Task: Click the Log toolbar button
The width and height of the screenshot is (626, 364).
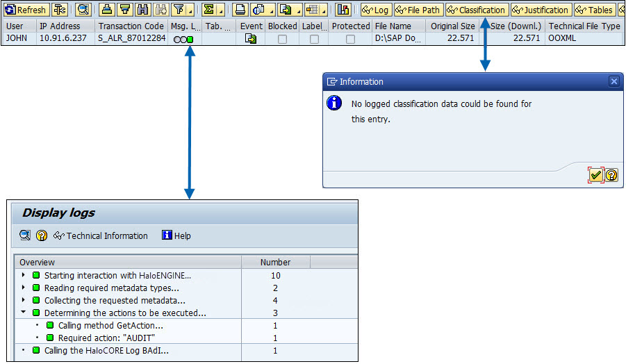Action: point(376,10)
